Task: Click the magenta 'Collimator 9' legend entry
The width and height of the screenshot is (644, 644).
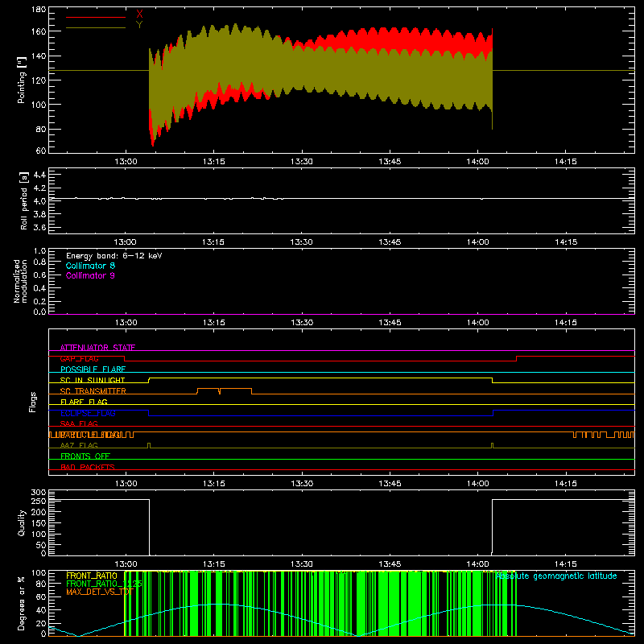Action: (x=90, y=275)
